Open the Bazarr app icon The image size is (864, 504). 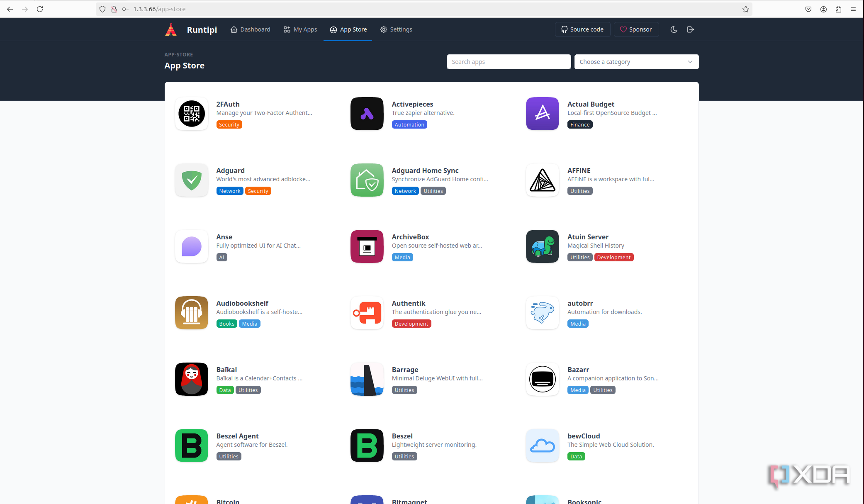(542, 379)
